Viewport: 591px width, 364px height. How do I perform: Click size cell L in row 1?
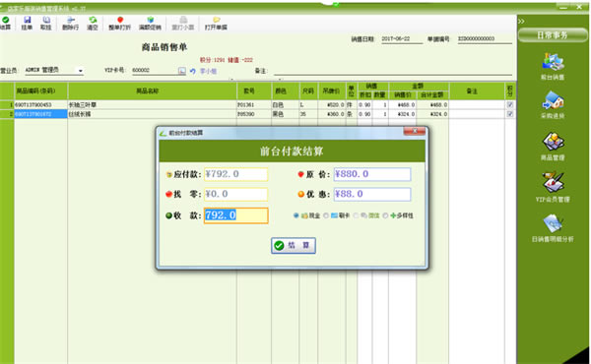(308, 104)
